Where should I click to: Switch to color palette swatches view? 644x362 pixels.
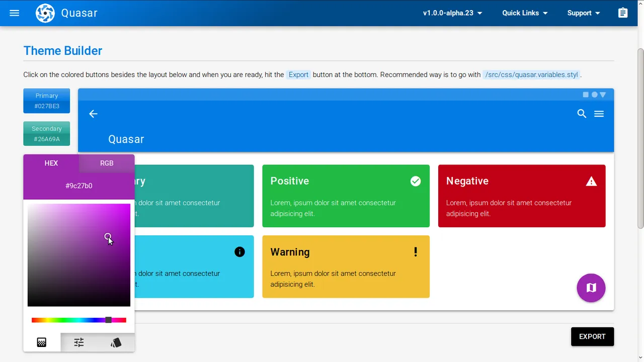[116, 342]
